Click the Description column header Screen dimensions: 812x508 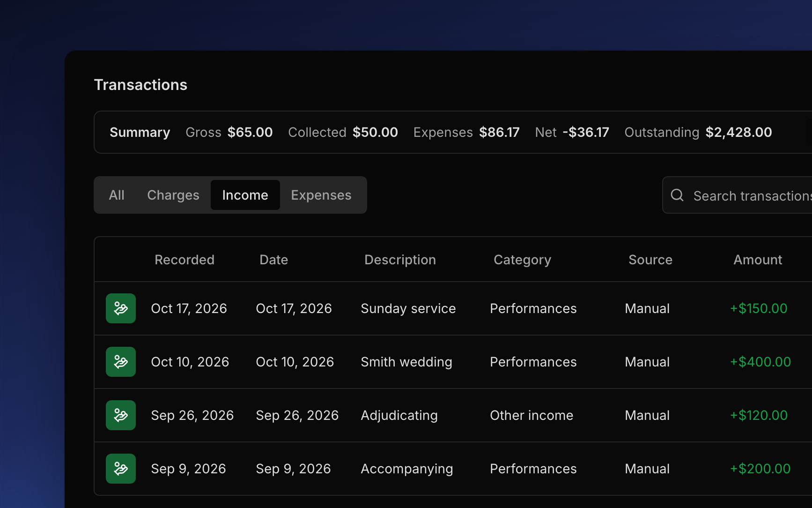tap(400, 260)
